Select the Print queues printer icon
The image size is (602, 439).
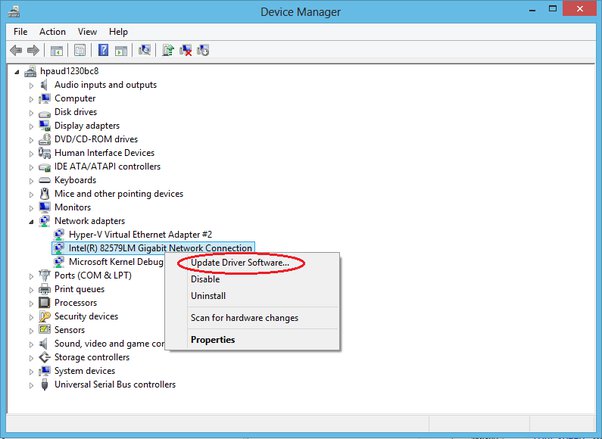coord(45,289)
